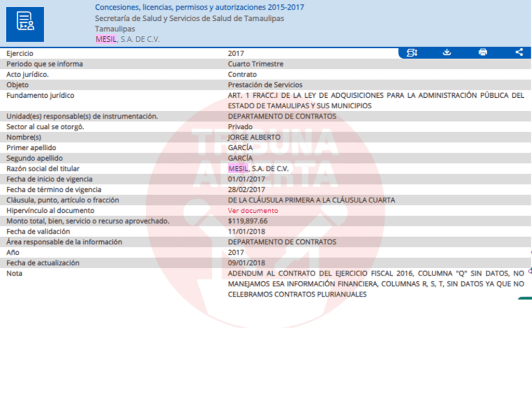Select the 'Prestación de Servicios' value
This screenshot has width=532, height=416.
265,85
